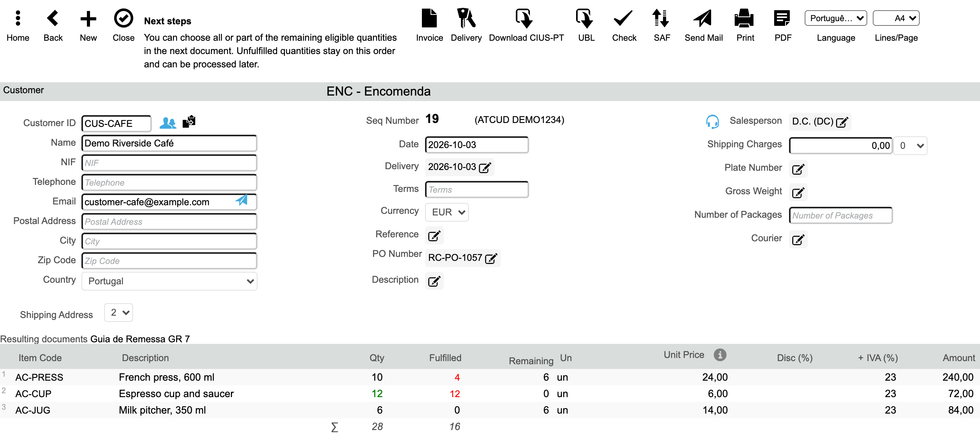
Task: Open resulting document Guia de Remessa GR 7
Action: [140, 339]
